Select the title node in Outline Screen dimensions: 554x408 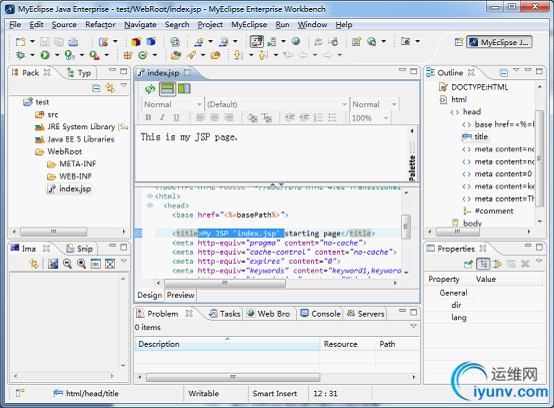tap(475, 137)
